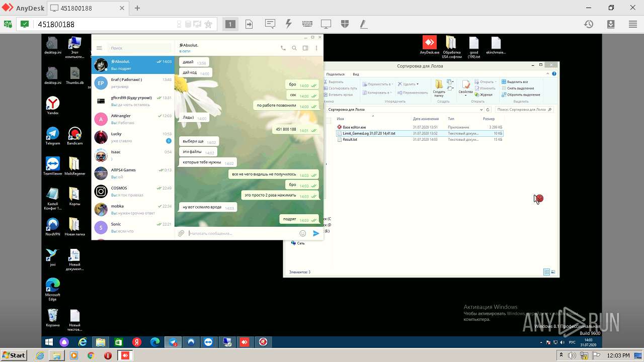
Task: Switch Explorer to details view icon
Action: [546, 272]
